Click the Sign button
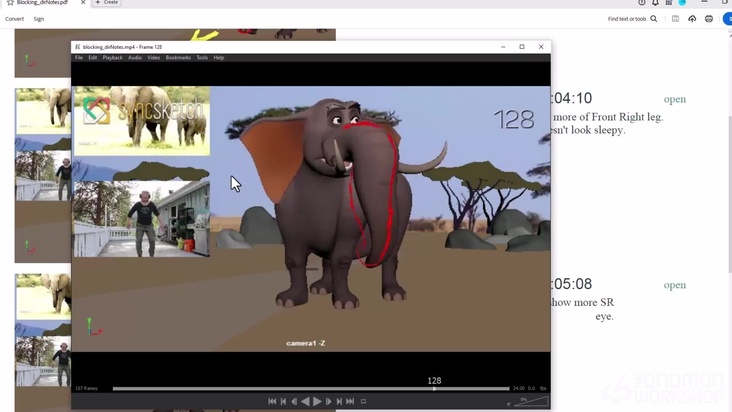Screen dimensions: 732x412 39,19
